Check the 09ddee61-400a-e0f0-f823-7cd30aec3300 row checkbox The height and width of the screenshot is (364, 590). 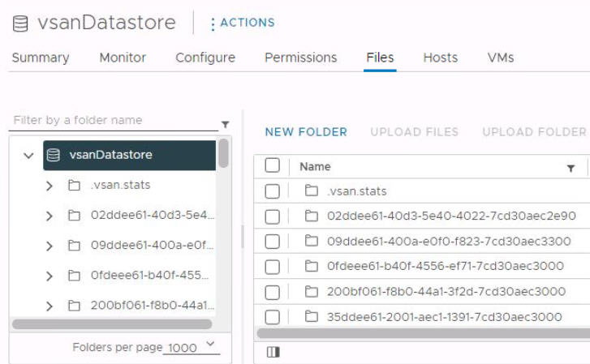click(272, 242)
